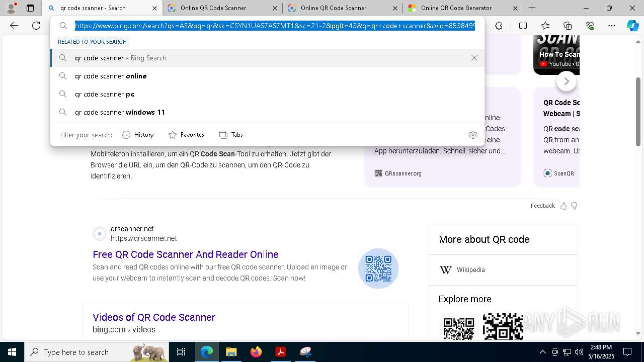The height and width of the screenshot is (362, 644).
Task: Click the address bar URL field
Action: (275, 26)
